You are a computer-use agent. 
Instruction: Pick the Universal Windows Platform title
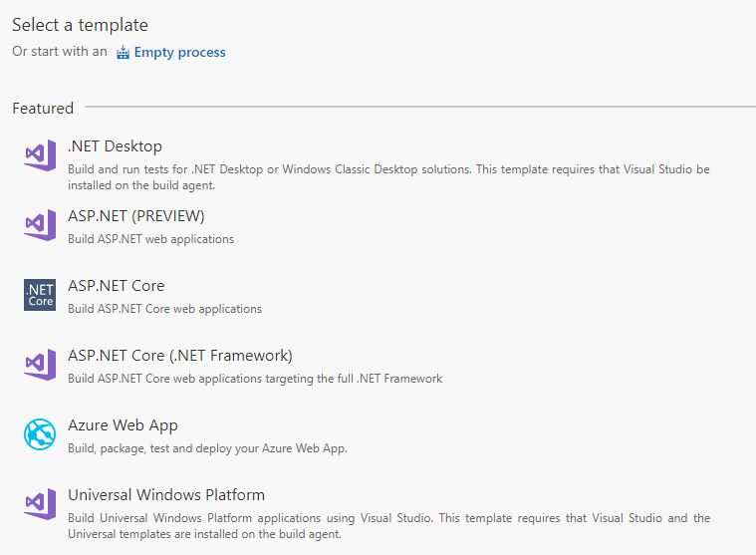coord(166,495)
